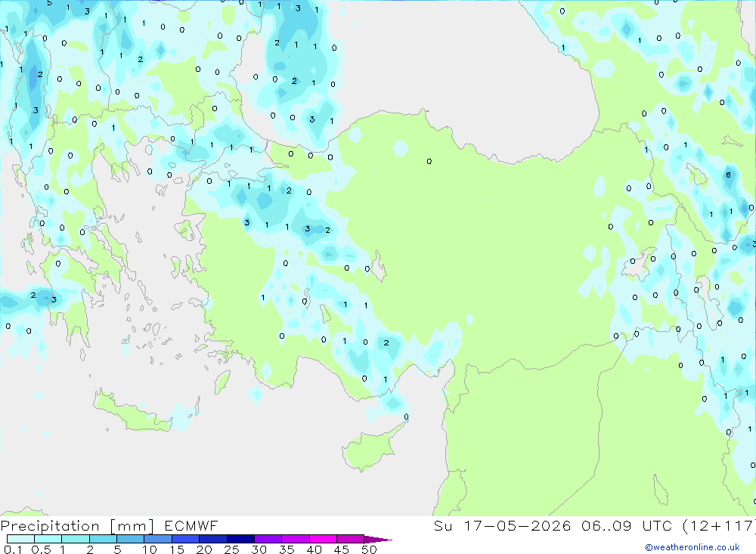
Task: Click the legend label '0.1'
Action: tap(13, 549)
